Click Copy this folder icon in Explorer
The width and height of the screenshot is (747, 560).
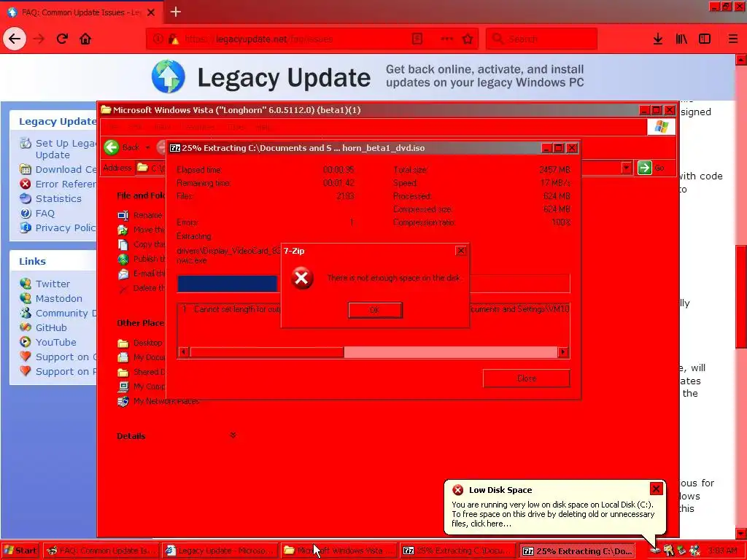pos(123,245)
